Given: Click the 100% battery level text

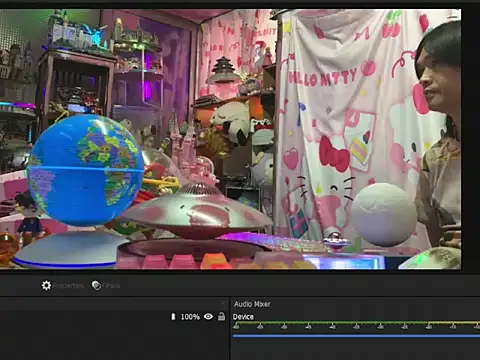Looking at the screenshot, I should click(x=190, y=317).
